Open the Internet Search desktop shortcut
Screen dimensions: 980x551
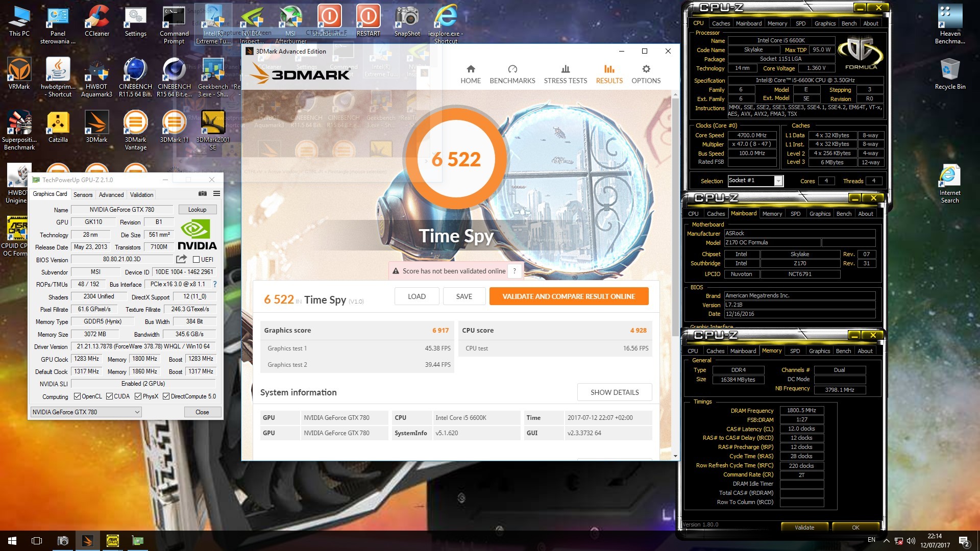(950, 184)
